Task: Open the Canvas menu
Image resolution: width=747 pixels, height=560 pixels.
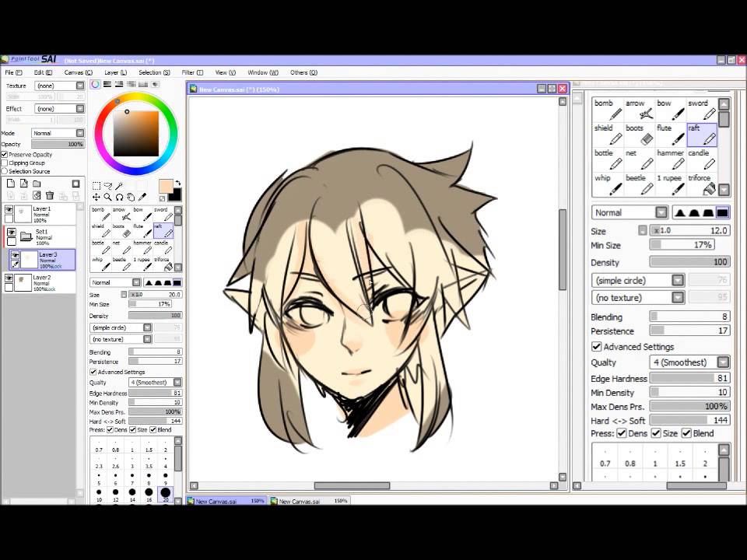Action: [78, 72]
